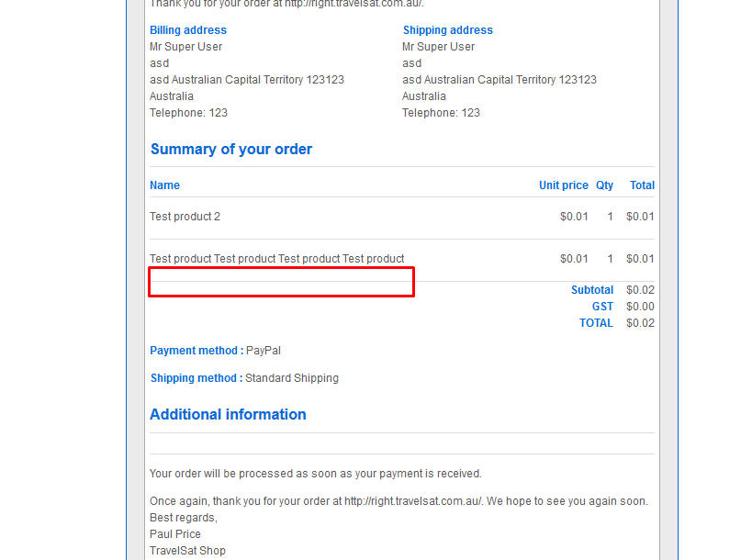Select the Test product 2 row name

click(185, 217)
